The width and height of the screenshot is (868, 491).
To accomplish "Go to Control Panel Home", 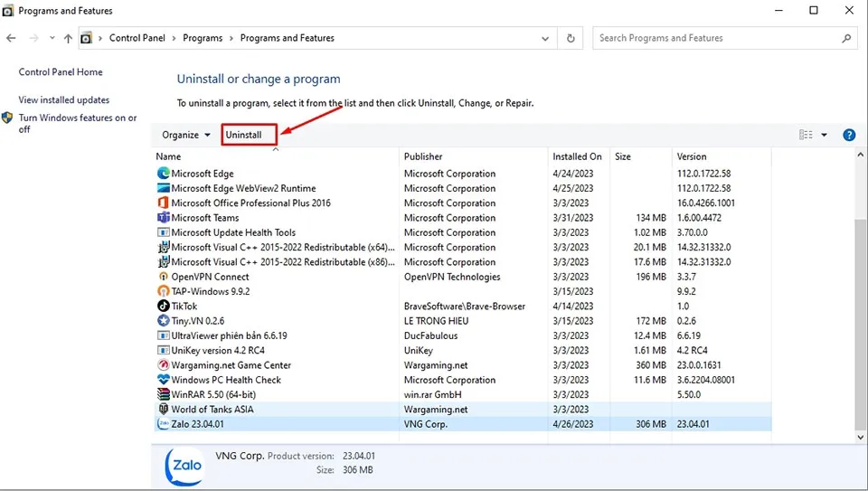I will coord(61,72).
